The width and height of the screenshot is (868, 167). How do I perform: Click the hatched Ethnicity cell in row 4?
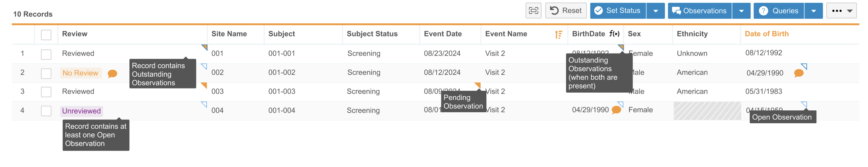point(707,111)
